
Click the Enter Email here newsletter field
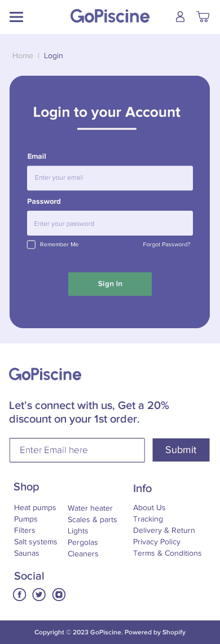point(77,450)
